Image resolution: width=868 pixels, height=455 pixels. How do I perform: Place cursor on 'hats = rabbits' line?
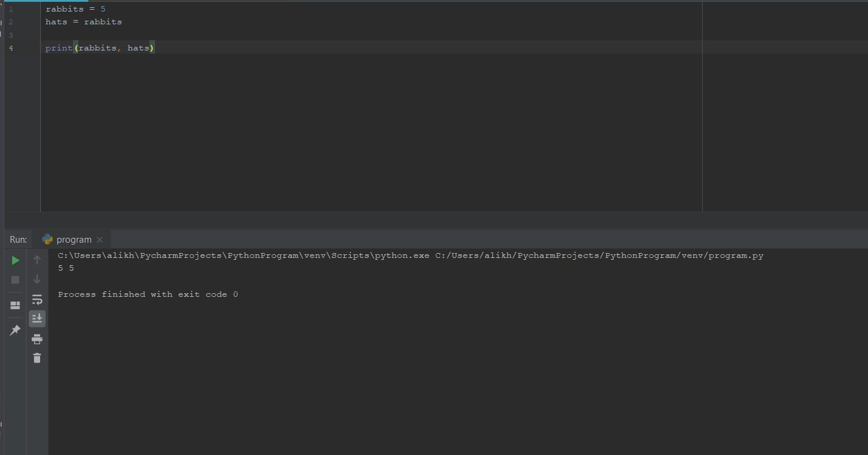click(84, 22)
